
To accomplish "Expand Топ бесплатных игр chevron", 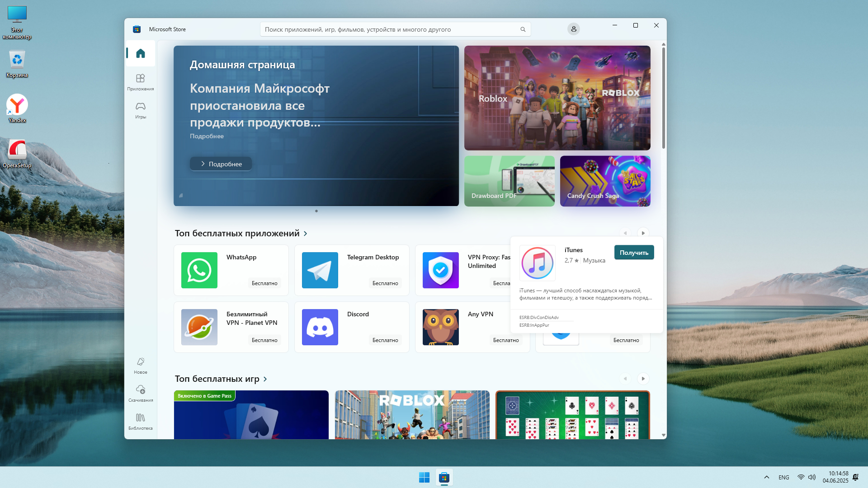I will (x=265, y=379).
